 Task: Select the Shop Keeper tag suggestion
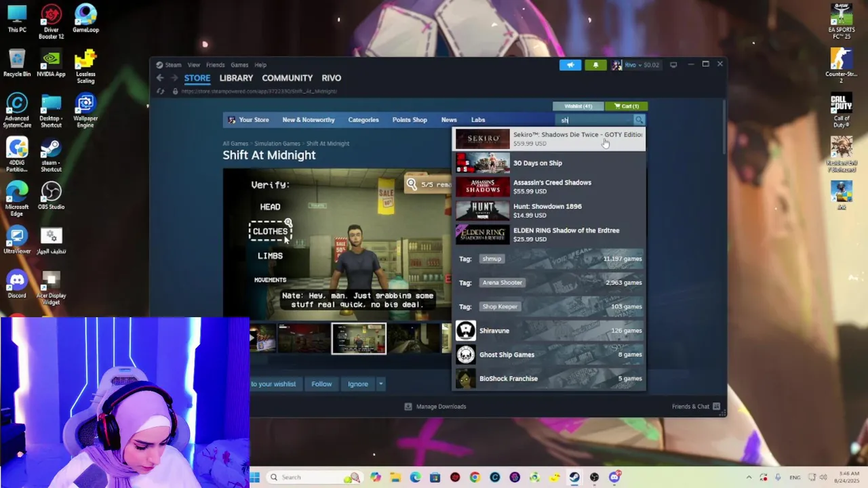pos(549,306)
